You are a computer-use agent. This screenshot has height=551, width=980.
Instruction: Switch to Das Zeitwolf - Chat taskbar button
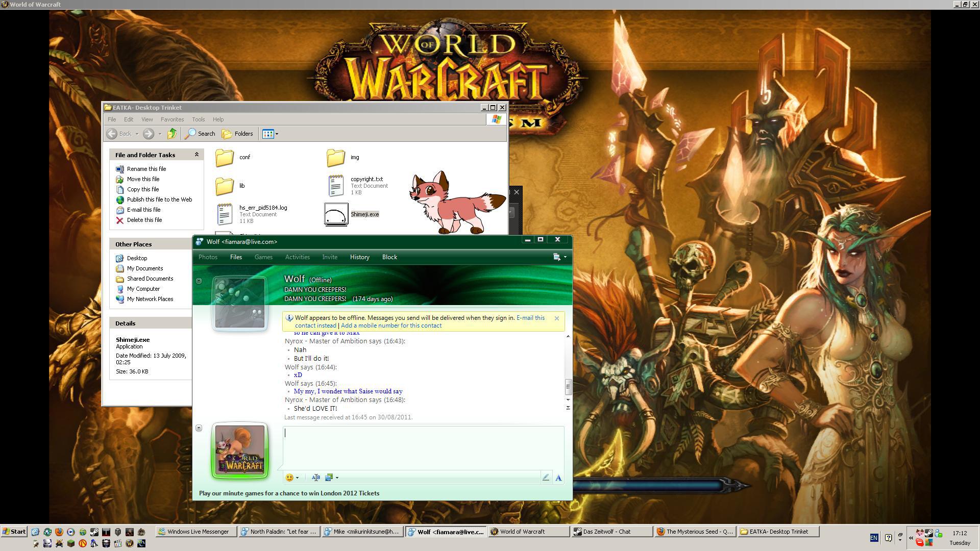tap(611, 532)
